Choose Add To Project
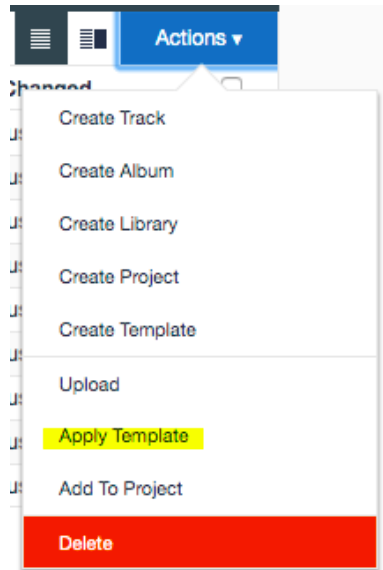 [121, 489]
